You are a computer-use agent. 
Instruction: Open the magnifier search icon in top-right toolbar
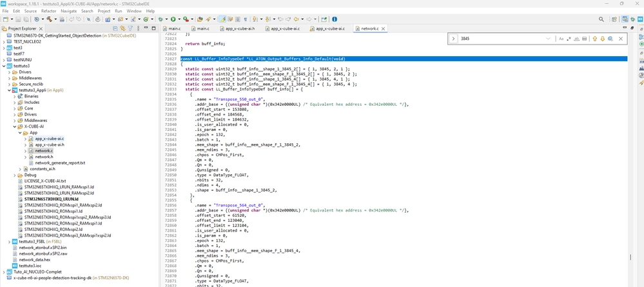tap(601, 19)
